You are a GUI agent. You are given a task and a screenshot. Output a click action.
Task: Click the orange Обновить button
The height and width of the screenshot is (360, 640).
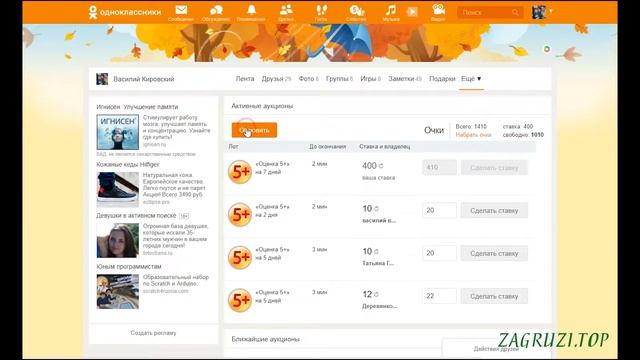254,130
